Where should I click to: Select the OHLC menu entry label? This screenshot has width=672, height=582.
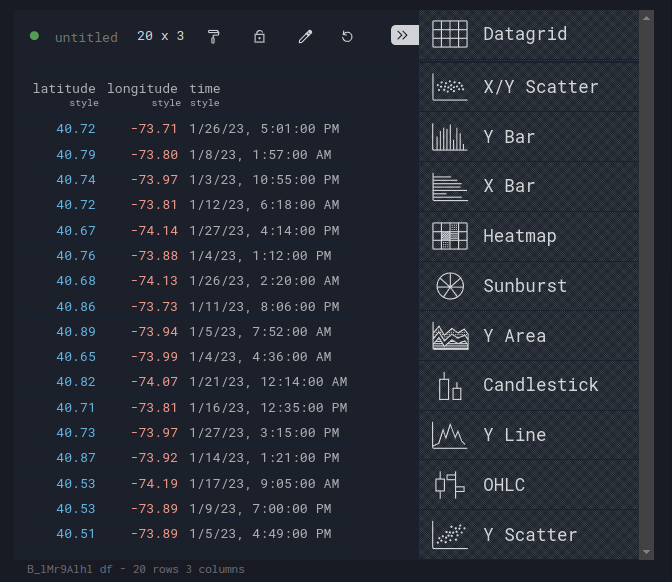(x=504, y=485)
